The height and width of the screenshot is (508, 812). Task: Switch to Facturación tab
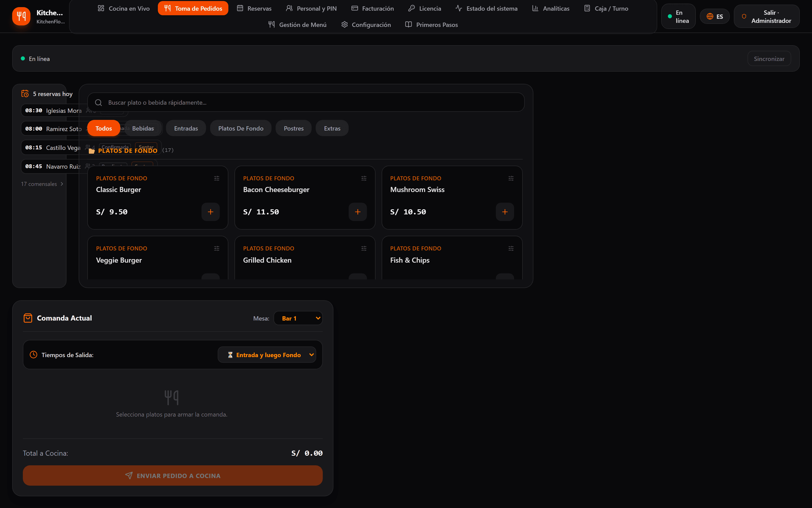pyautogui.click(x=373, y=8)
